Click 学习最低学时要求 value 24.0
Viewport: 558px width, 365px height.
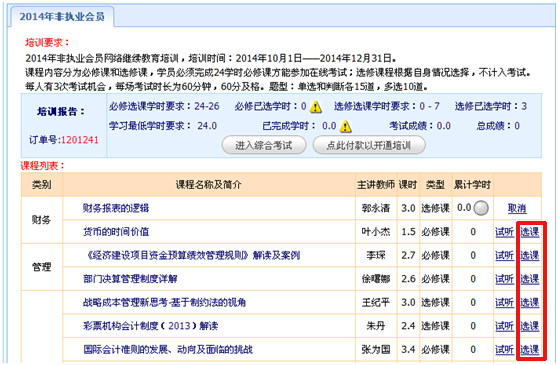207,126
